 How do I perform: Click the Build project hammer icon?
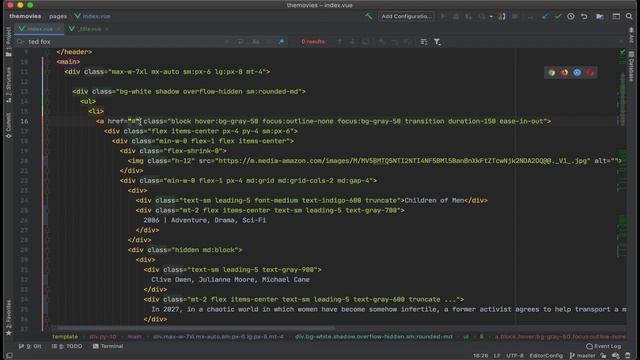(x=369, y=16)
